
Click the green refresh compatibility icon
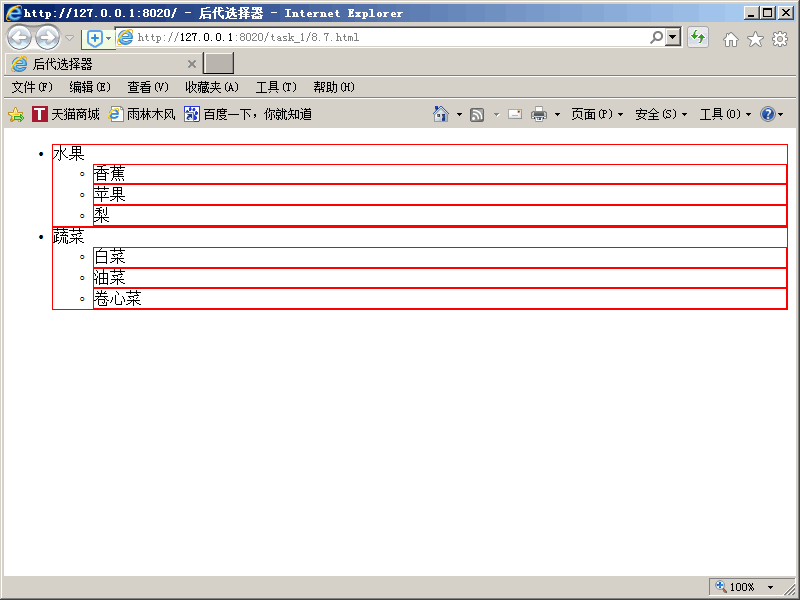(x=697, y=37)
